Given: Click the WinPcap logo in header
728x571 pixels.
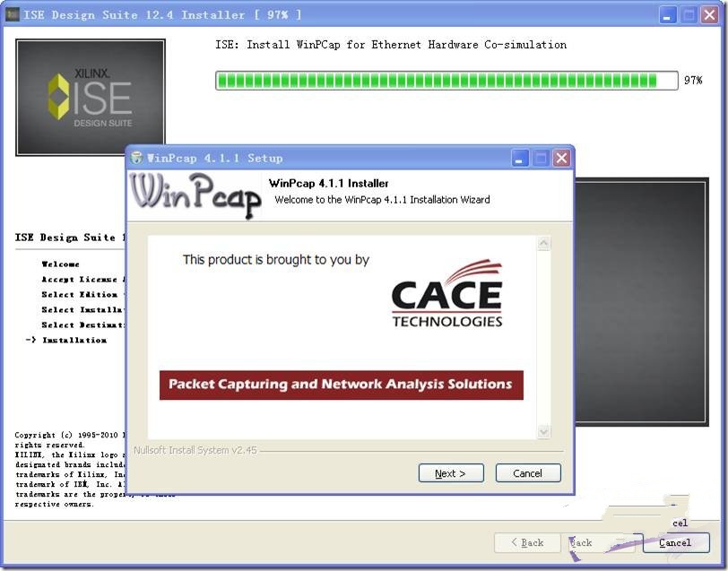Looking at the screenshot, I should (x=195, y=195).
